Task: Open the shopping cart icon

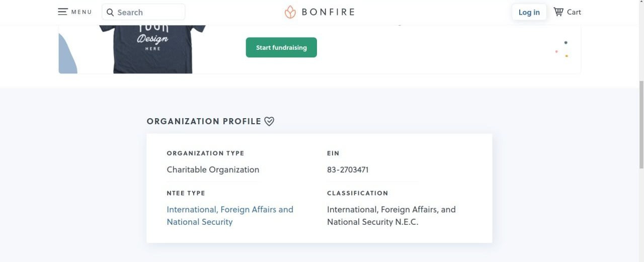Action: tap(558, 12)
